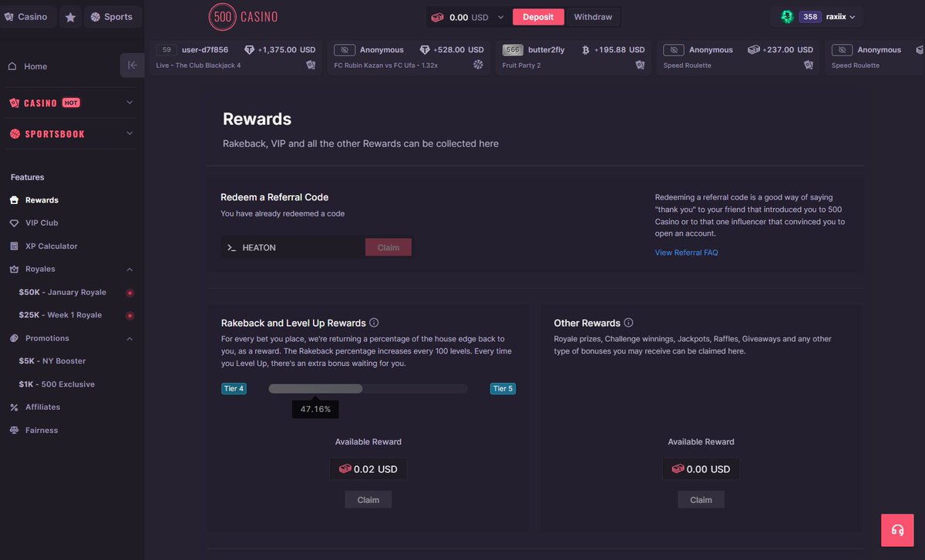This screenshot has height=560, width=925.
Task: Click the 358 level badge
Action: pos(810,17)
